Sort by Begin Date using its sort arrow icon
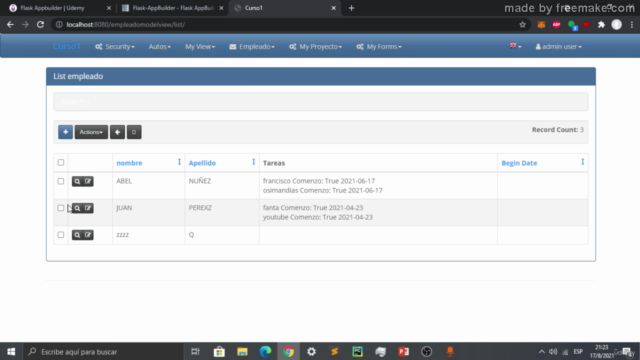The image size is (640, 360). pos(582,162)
